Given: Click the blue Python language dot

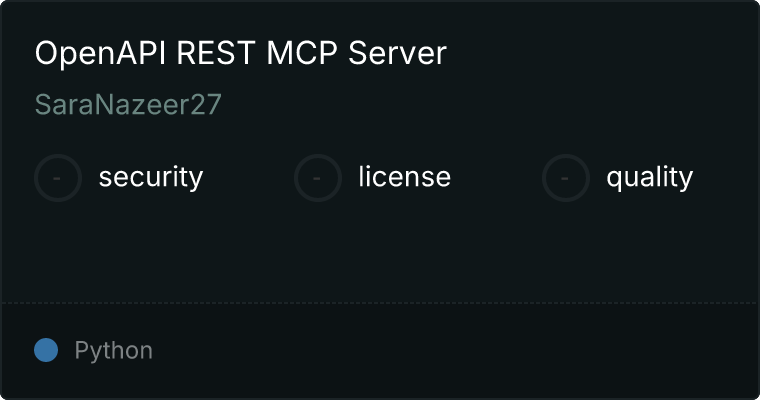Looking at the screenshot, I should click(46, 350).
